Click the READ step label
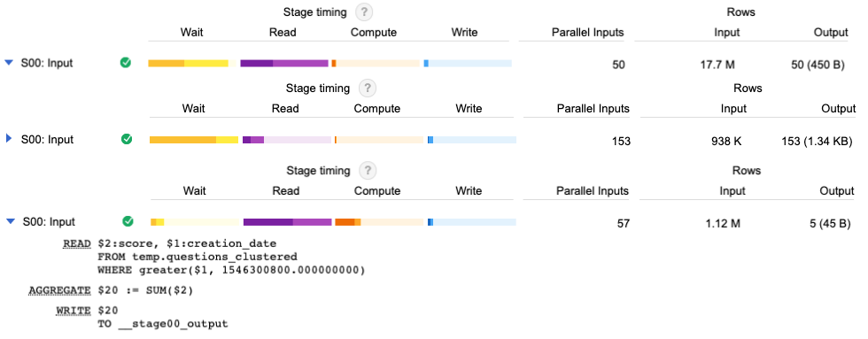Screen dimensions: 868x339 [x=77, y=243]
